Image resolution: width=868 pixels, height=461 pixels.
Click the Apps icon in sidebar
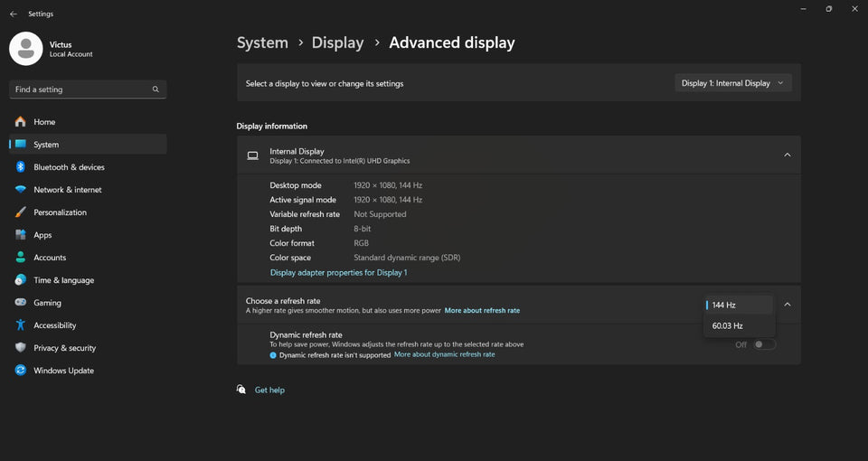[21, 235]
